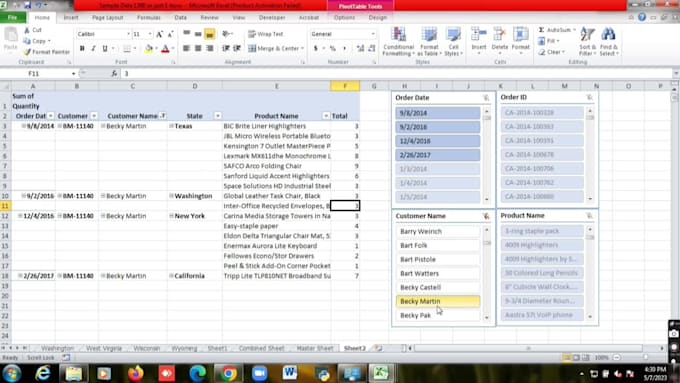Switch to the Master Sheet tab
680x383 pixels.
click(315, 348)
